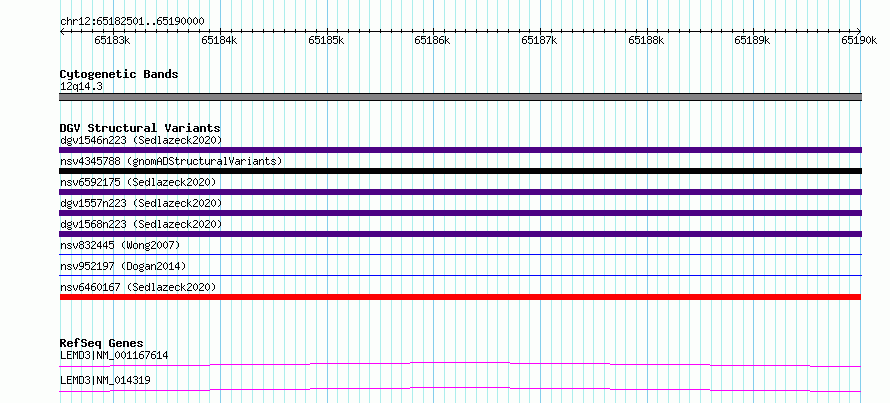Click the thin blue line for nsv832445
The width and height of the screenshot is (890, 403).
pos(460,255)
